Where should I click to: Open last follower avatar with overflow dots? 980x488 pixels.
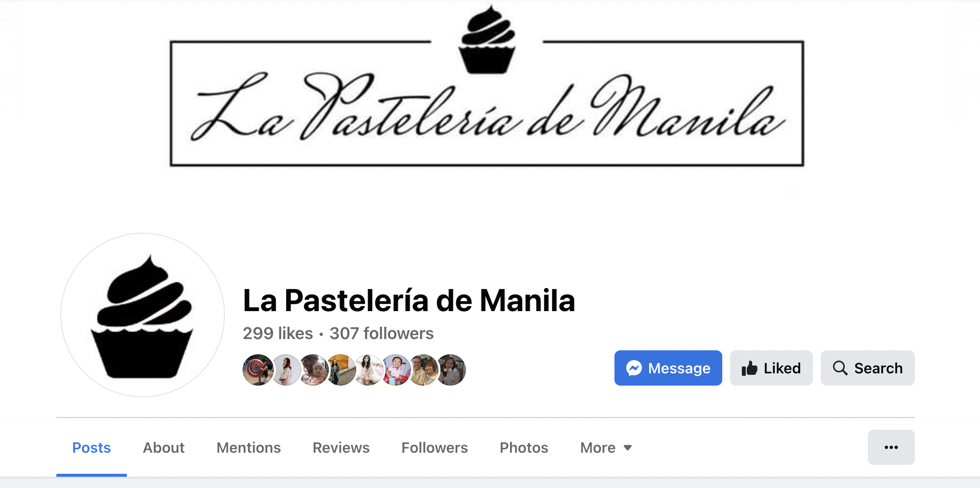coord(451,370)
